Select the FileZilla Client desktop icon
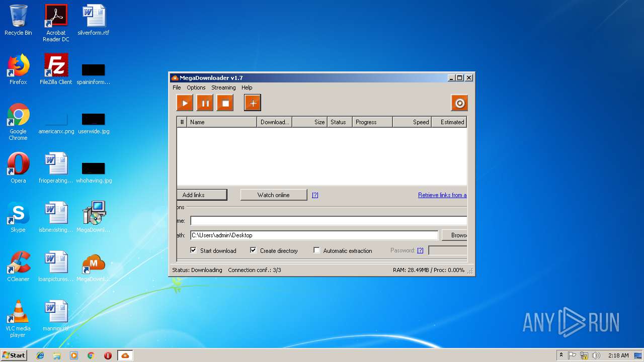644x362 pixels. (56, 69)
